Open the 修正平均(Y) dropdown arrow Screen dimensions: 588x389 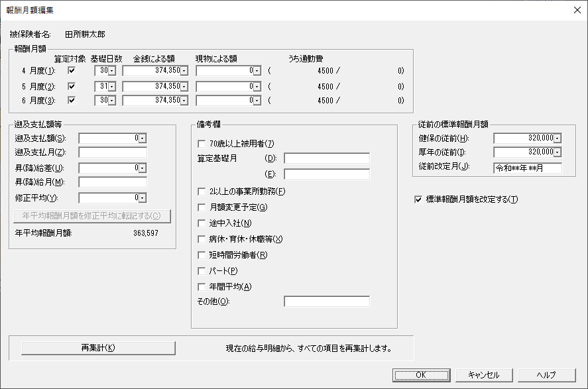(142, 198)
